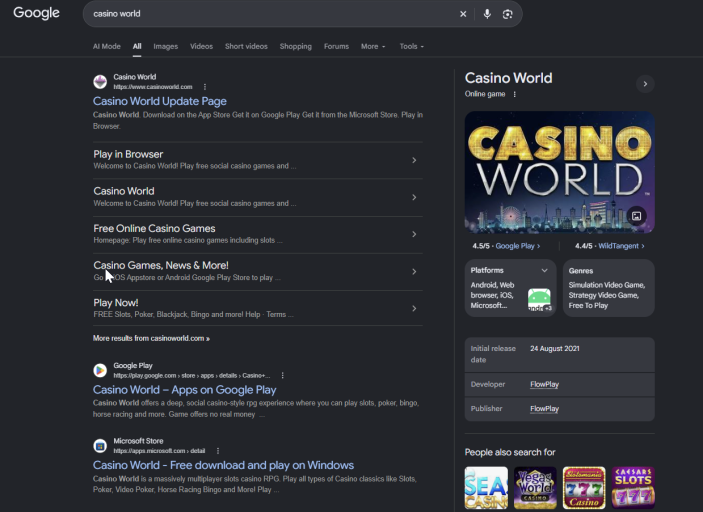
Task: Open options menu beside casinoworld.com URL
Action: click(x=205, y=87)
